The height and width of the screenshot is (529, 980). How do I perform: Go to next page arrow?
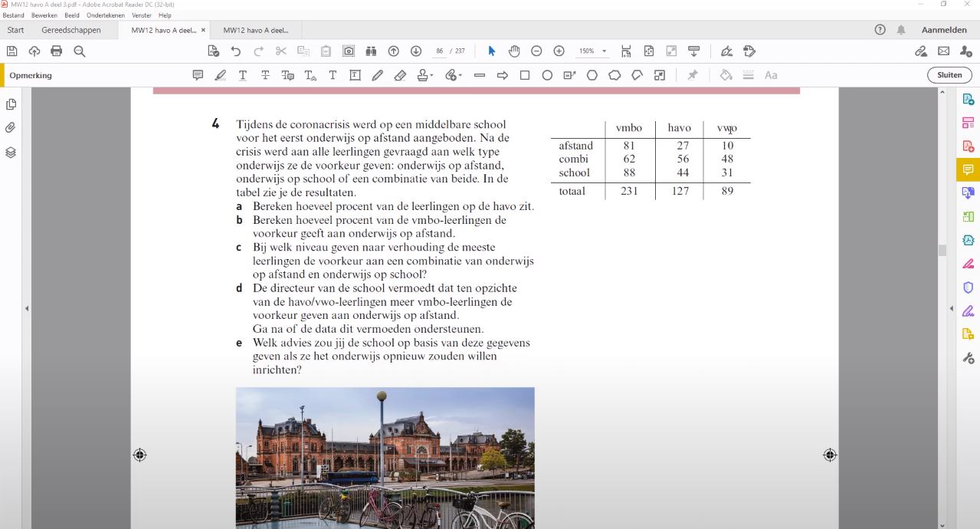[416, 51]
